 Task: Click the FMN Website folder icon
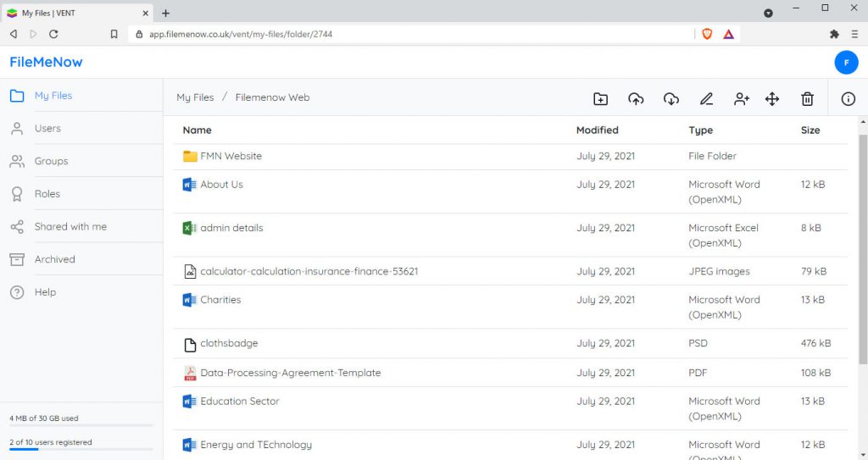(190, 156)
